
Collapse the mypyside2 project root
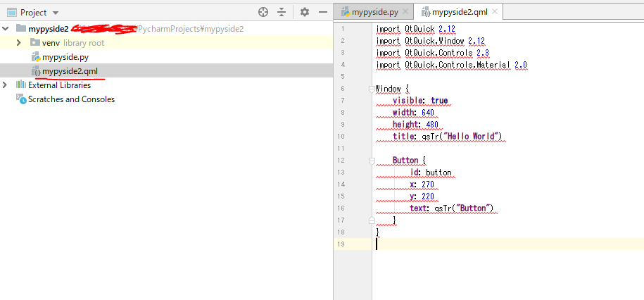[6, 29]
